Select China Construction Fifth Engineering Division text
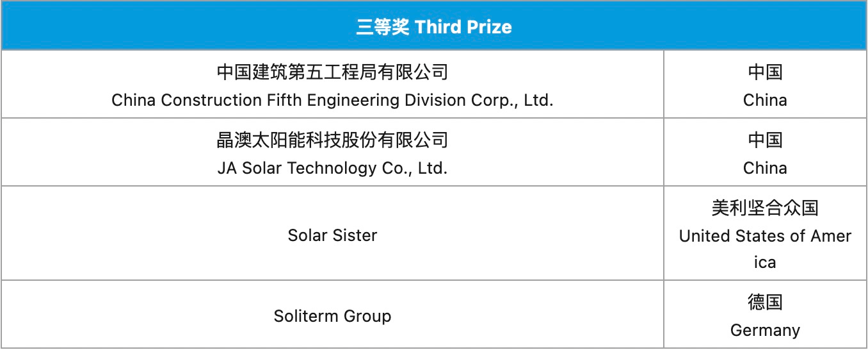 [x=332, y=100]
